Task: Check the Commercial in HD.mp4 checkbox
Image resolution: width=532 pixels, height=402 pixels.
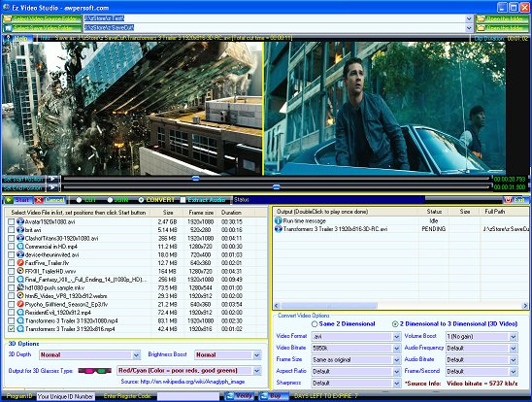Action: (12, 247)
